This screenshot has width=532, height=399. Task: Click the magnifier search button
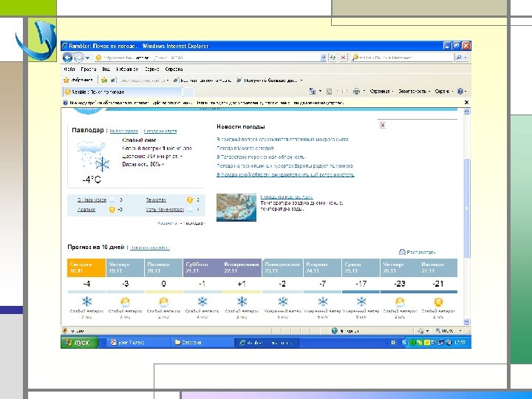tap(459, 58)
